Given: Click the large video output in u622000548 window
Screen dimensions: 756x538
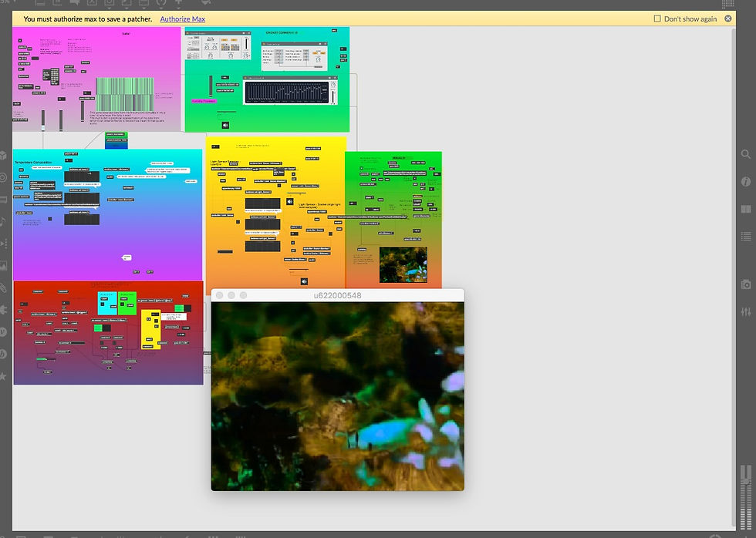Looking at the screenshot, I should (x=338, y=396).
